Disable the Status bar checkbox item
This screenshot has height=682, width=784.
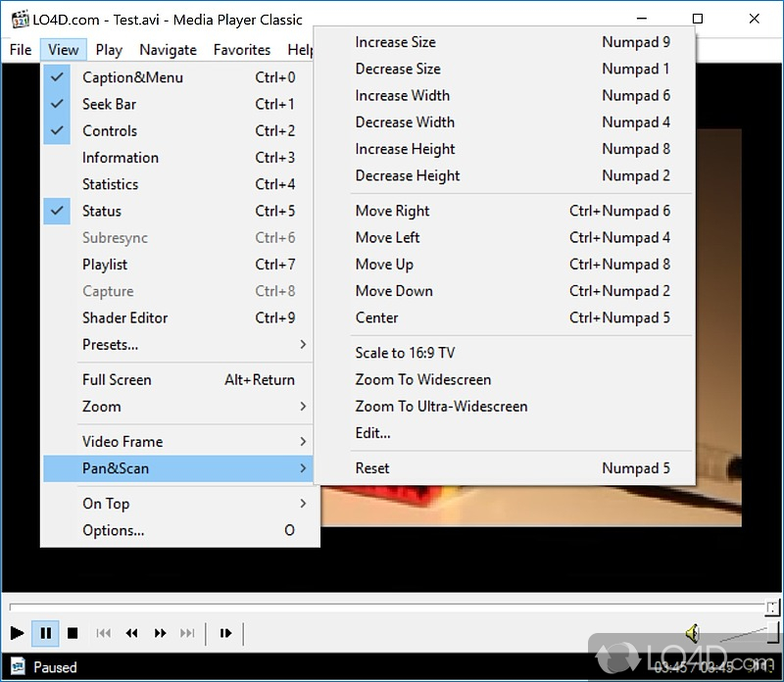[102, 211]
